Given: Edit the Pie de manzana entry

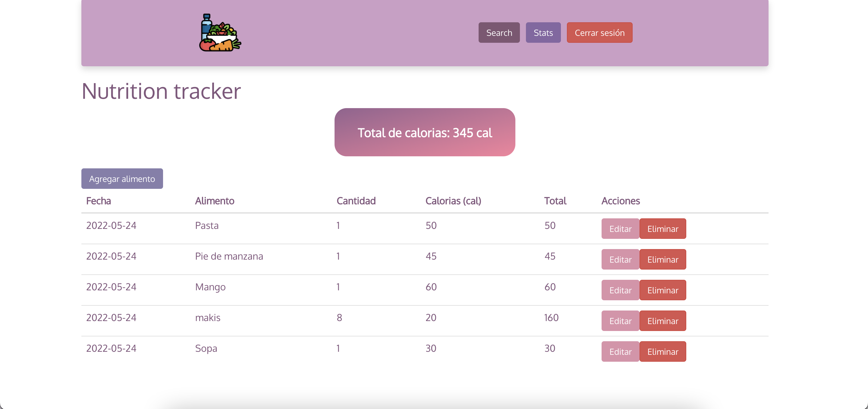Looking at the screenshot, I should pos(620,260).
